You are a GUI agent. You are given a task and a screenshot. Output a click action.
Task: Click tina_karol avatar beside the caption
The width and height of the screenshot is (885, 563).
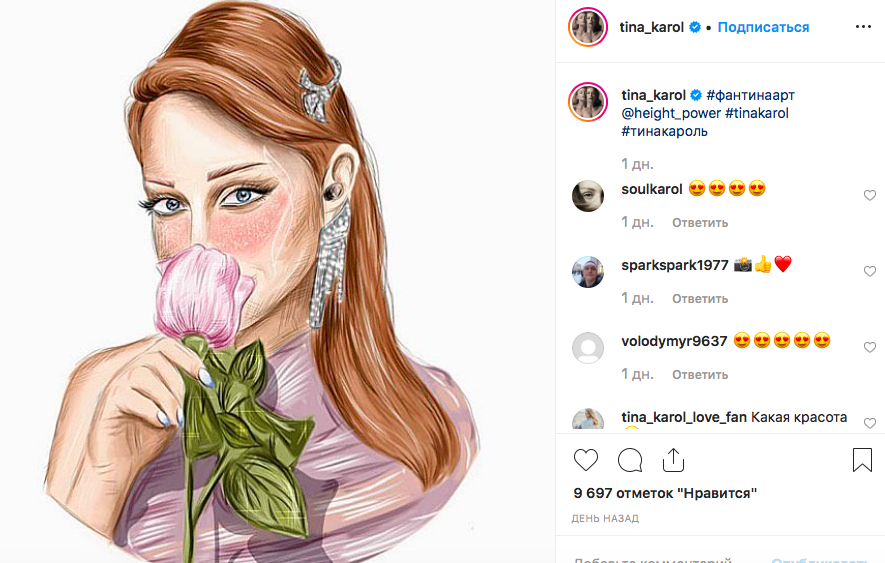(588, 103)
